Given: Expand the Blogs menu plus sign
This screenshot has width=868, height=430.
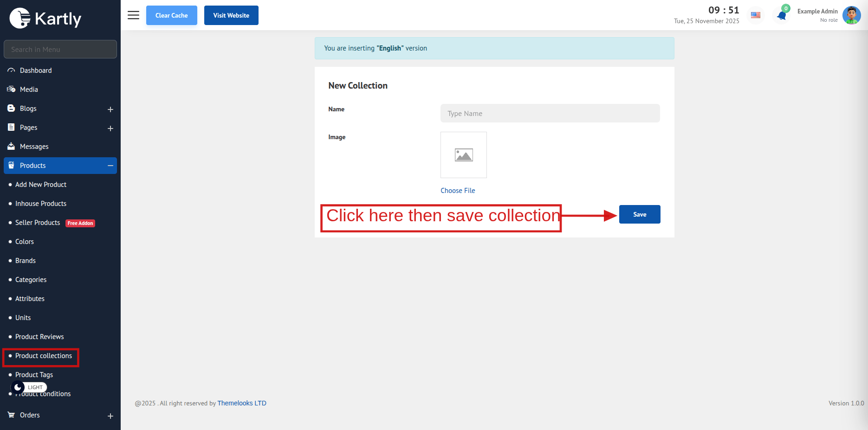Looking at the screenshot, I should 110,109.
